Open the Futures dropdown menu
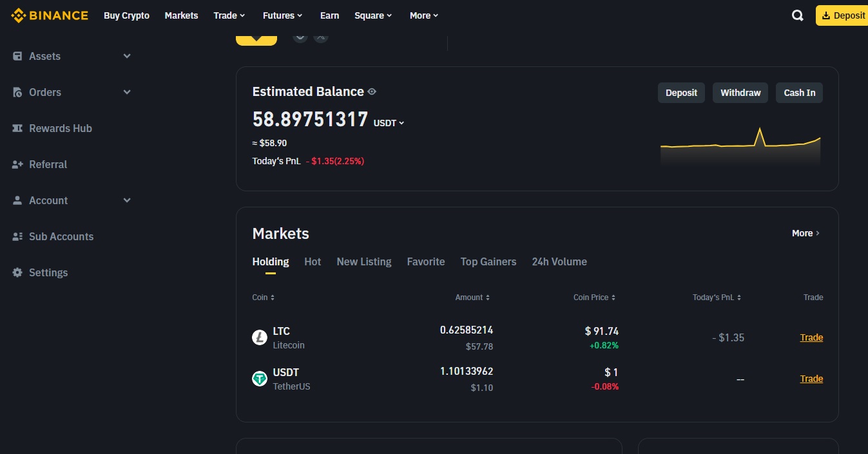This screenshot has height=454, width=868. pos(282,15)
